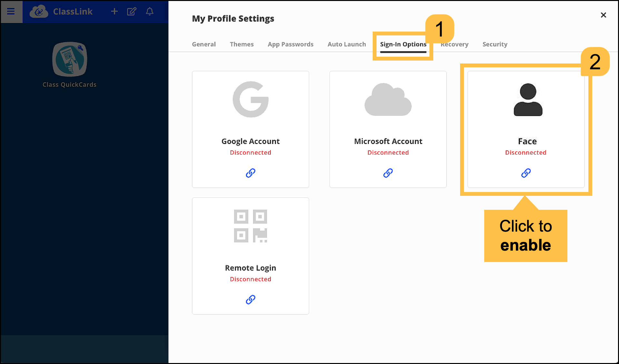Switch to the Themes tab
The width and height of the screenshot is (619, 364).
tap(241, 44)
